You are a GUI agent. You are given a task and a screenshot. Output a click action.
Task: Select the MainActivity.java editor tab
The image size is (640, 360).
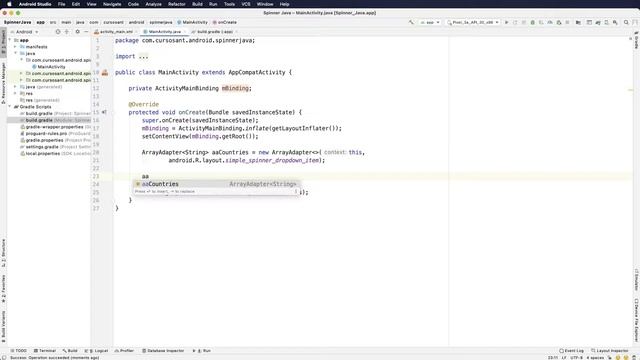164,32
